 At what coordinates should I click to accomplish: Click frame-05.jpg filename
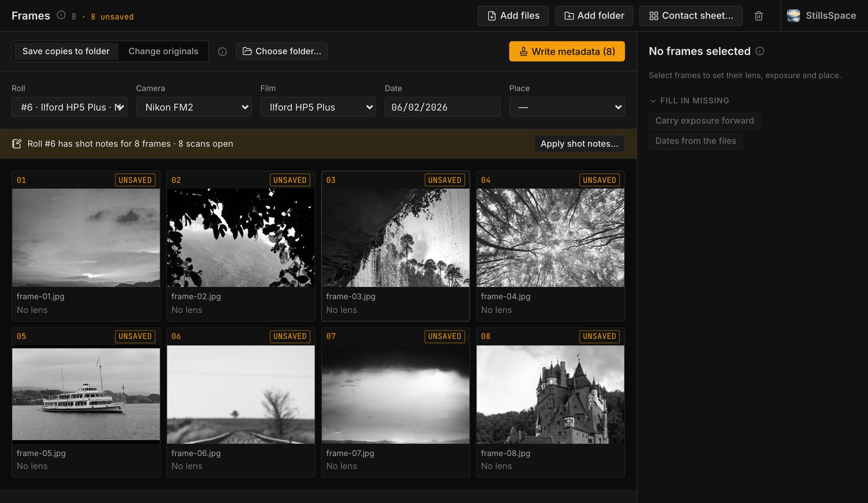(41, 453)
